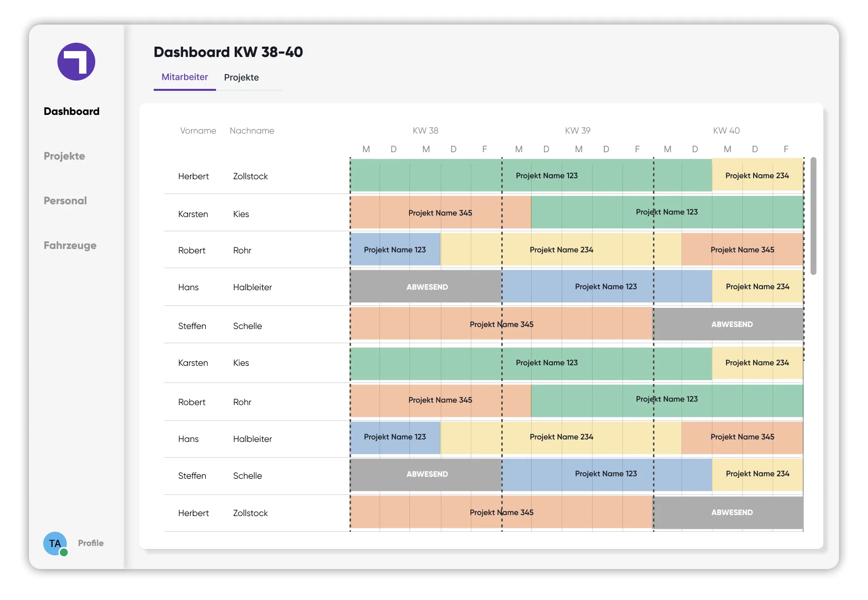Click Robert Rohr's blue Projekt Name 123 block
The width and height of the screenshot is (868, 600).
tap(395, 249)
